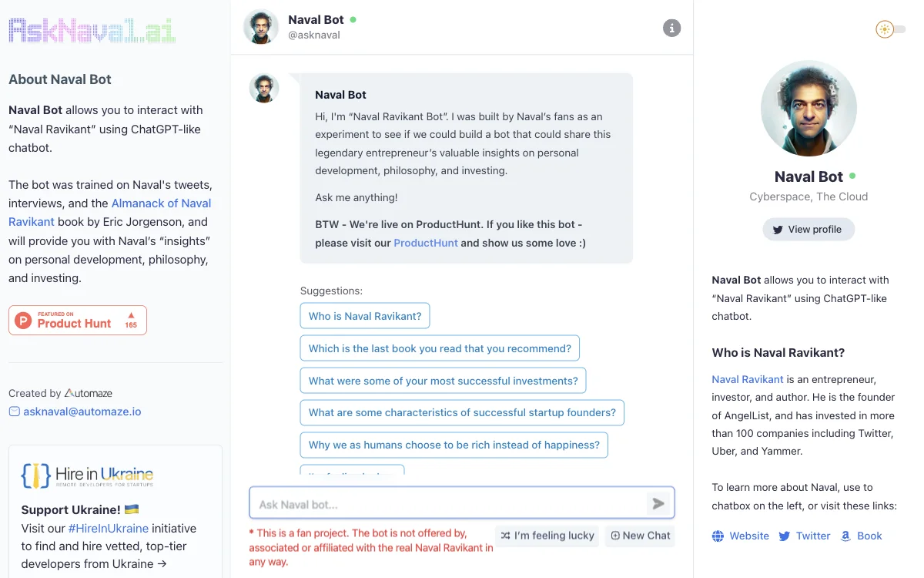Click the Naval Bot name in chat header
The width and height of the screenshot is (924, 578).
[x=316, y=20]
